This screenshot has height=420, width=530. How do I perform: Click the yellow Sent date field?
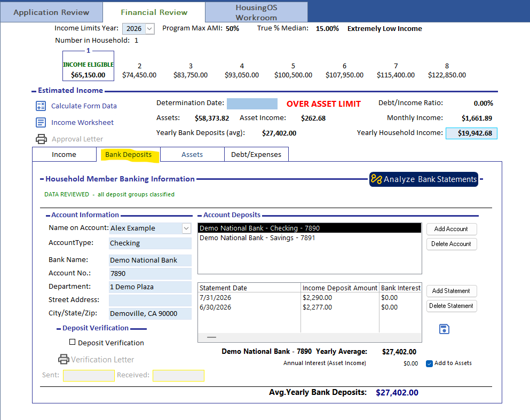pos(89,375)
